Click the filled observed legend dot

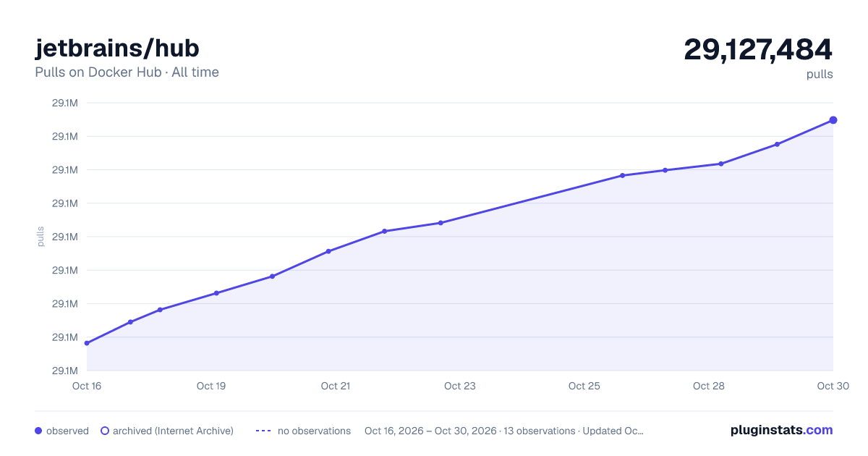click(x=38, y=431)
